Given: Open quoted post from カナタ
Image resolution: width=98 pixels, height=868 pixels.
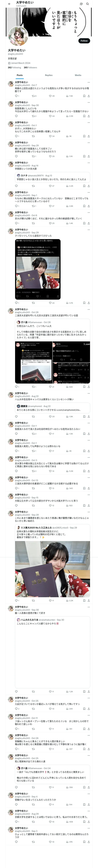Looking at the screenshot, I should [52, 178].
